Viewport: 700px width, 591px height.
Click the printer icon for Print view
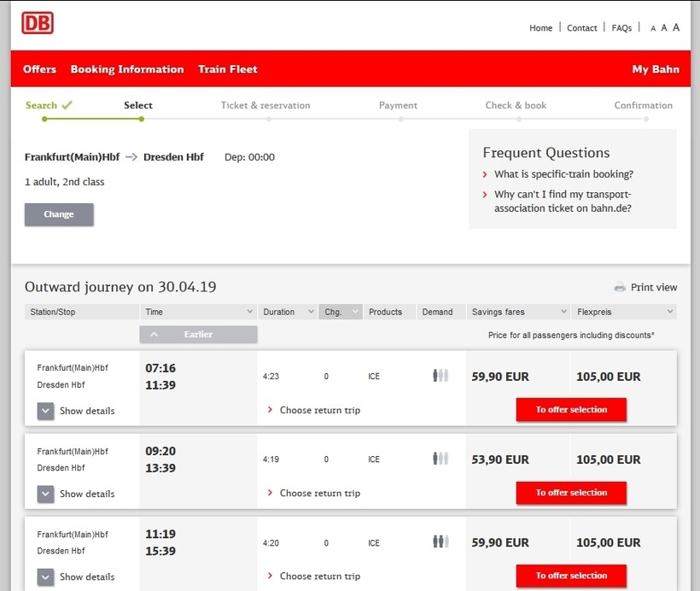click(620, 288)
